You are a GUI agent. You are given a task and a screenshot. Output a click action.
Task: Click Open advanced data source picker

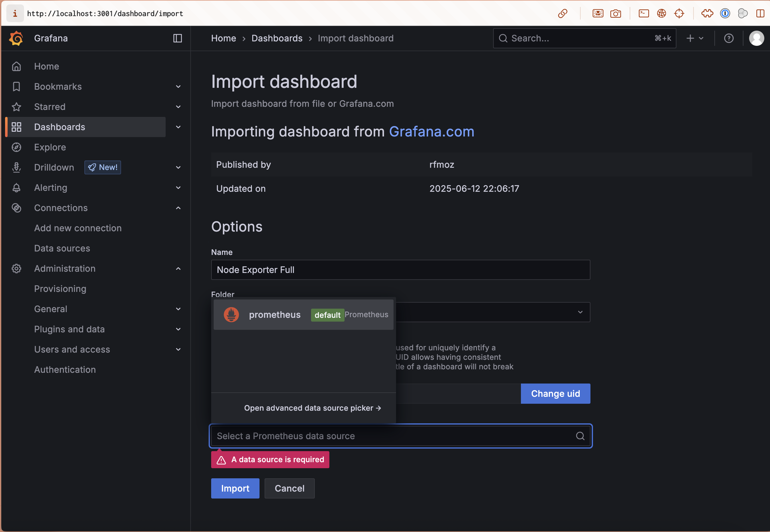(x=313, y=408)
